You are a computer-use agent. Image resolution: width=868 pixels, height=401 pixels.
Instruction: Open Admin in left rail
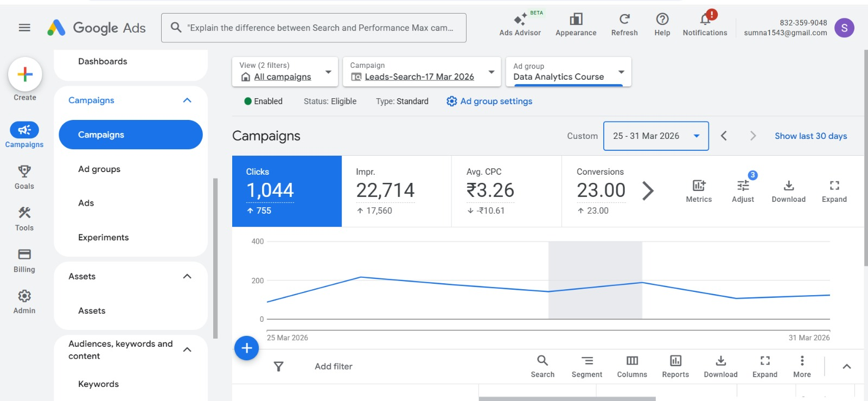[x=24, y=302]
